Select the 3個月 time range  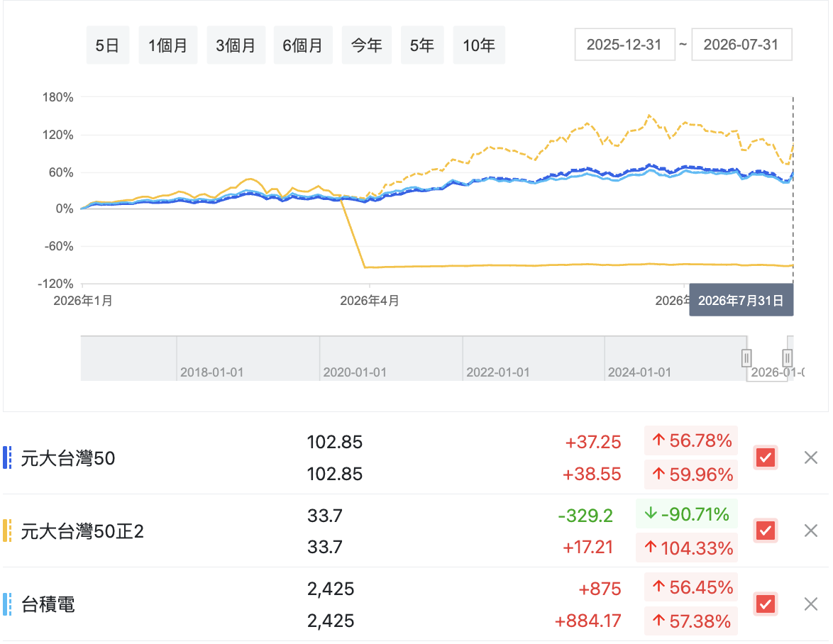pos(236,45)
